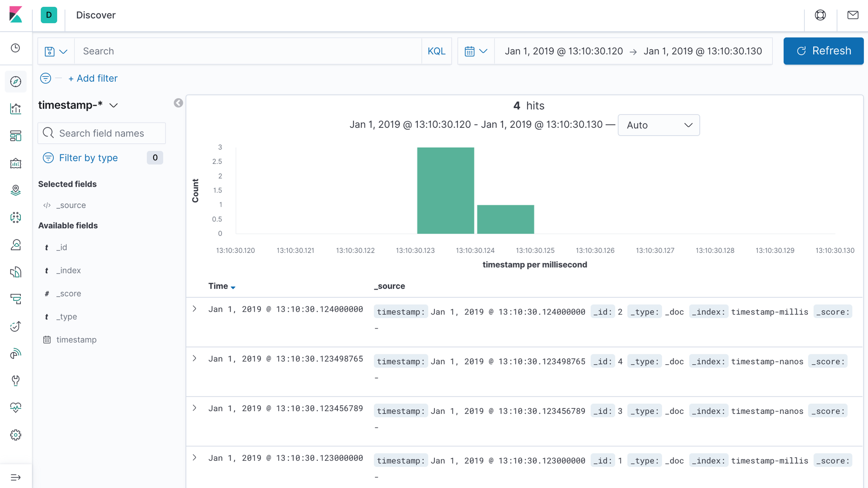Open Dev Tools wrench icon
Viewport: 868px width, 488px height.
click(16, 380)
